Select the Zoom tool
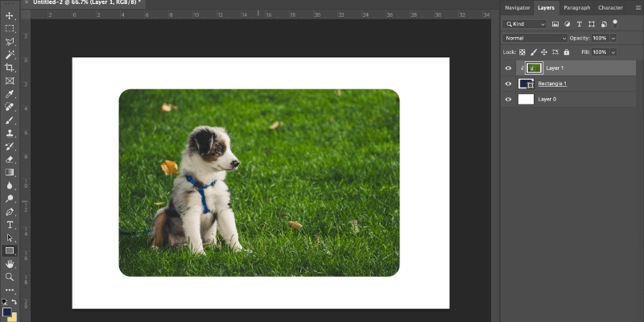The height and width of the screenshot is (322, 644). (x=10, y=276)
